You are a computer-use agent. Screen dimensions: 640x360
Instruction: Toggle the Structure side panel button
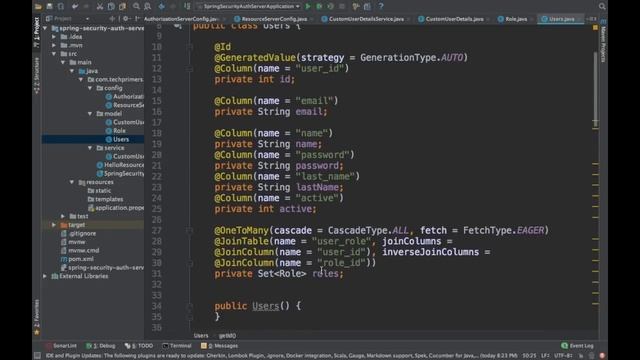click(x=37, y=76)
